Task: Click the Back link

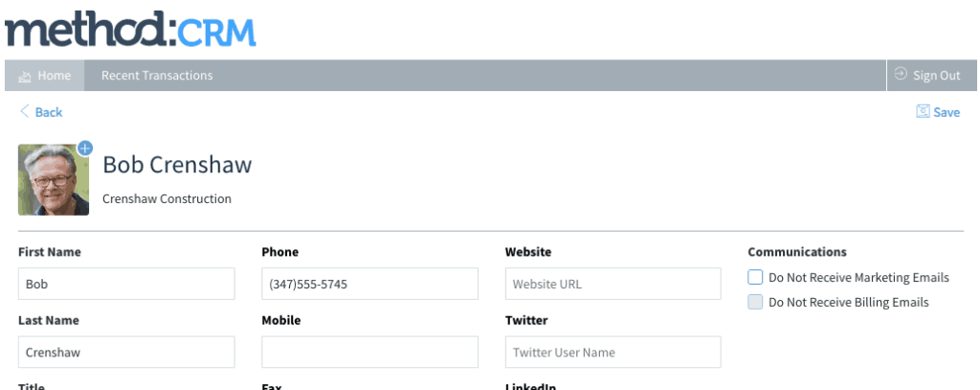Action: coord(48,112)
